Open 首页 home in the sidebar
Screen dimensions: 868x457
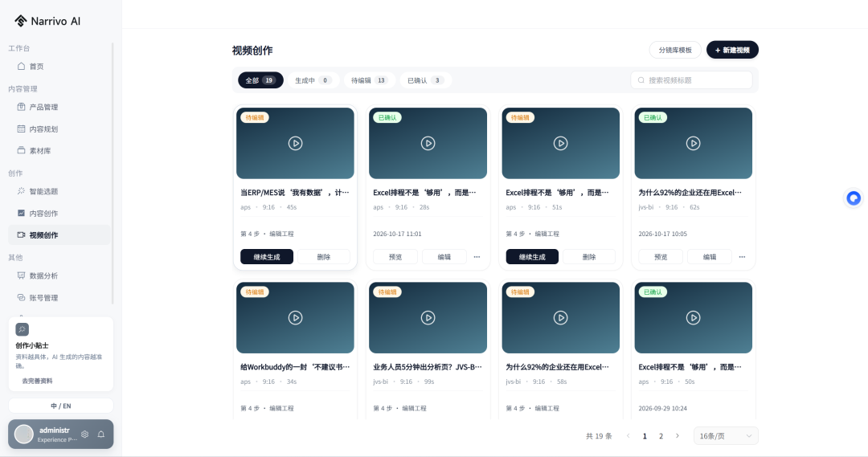pyautogui.click(x=59, y=67)
